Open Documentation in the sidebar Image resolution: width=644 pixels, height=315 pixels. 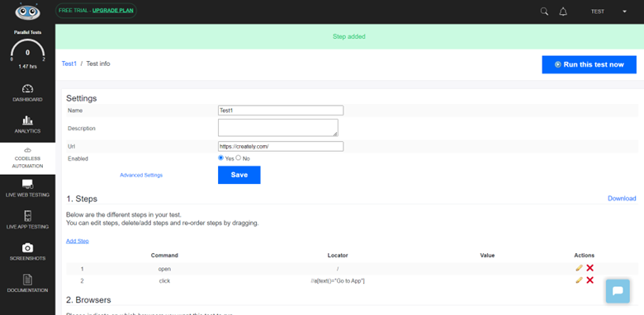click(27, 284)
